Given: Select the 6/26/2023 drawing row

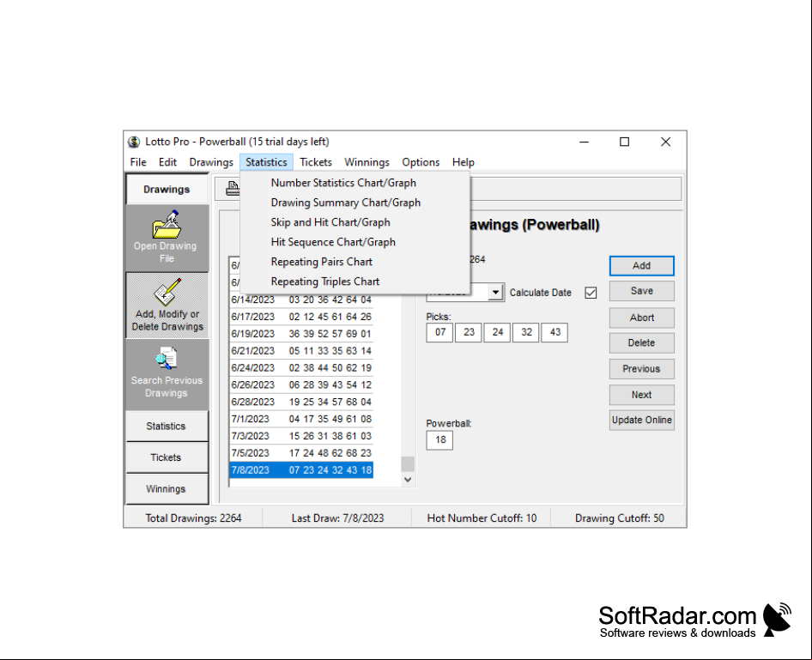Looking at the screenshot, I should tap(301, 385).
